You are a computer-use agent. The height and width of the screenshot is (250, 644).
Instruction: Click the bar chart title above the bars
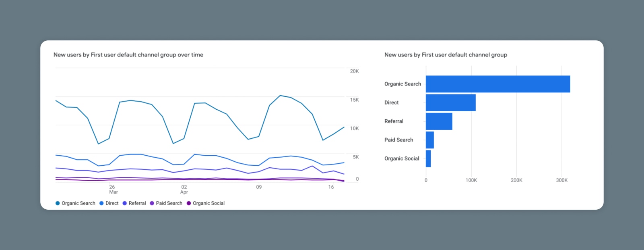pyautogui.click(x=446, y=55)
